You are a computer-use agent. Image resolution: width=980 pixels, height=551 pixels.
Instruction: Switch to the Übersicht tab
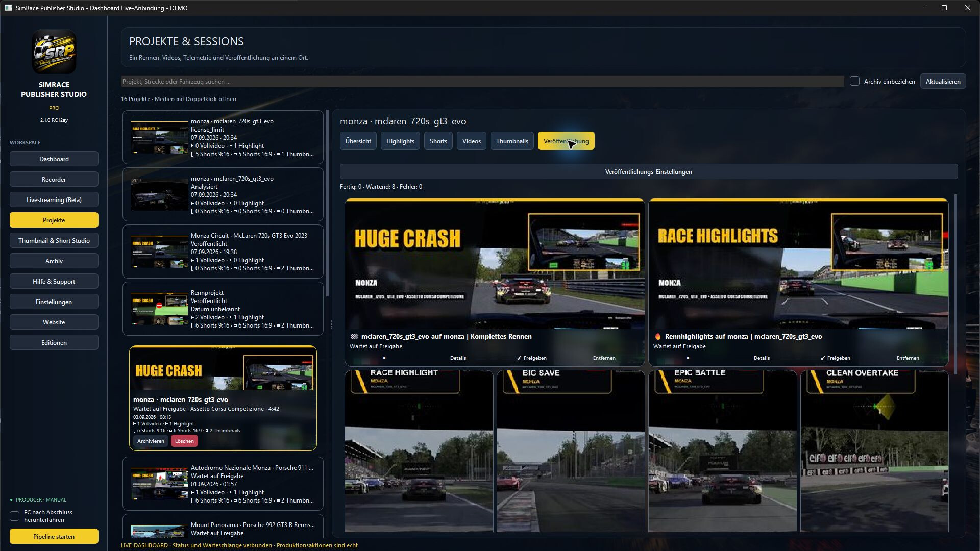pyautogui.click(x=358, y=141)
